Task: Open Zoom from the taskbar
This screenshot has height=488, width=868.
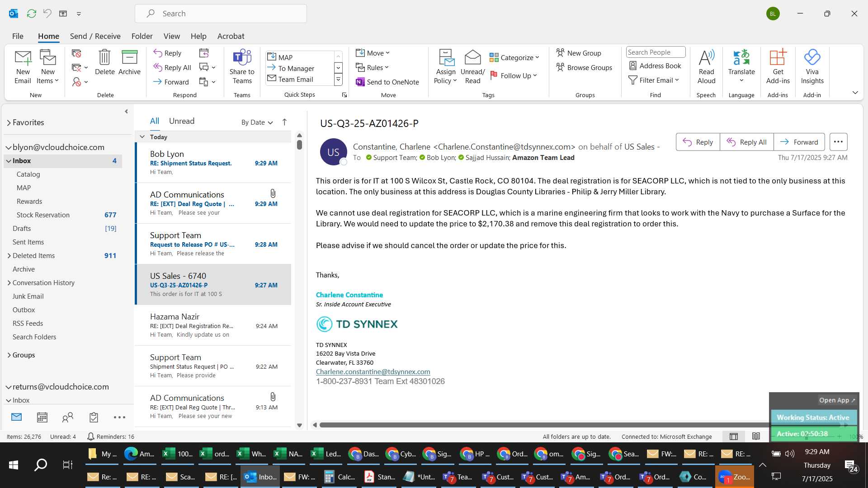Action: coord(735,477)
